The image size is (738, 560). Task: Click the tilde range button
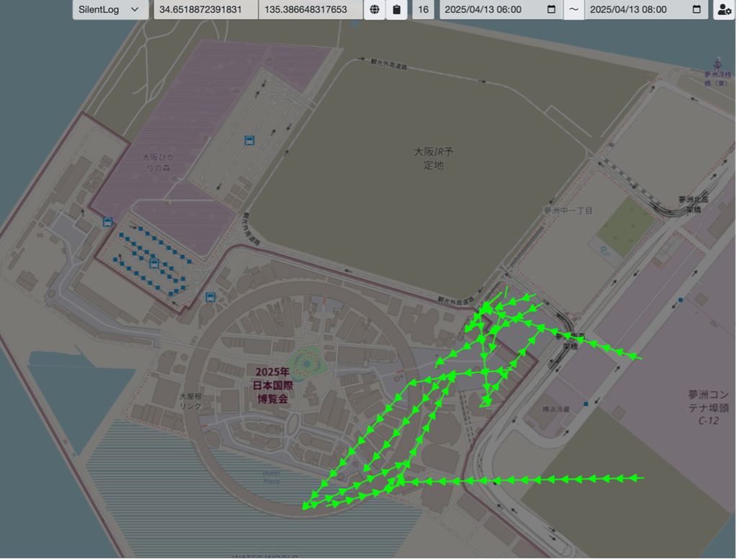pos(573,9)
